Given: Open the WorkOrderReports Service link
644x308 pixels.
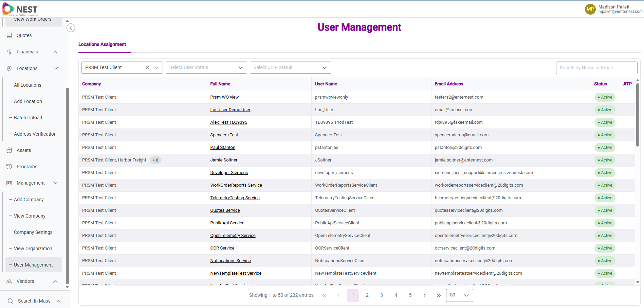Looking at the screenshot, I should tap(236, 185).
